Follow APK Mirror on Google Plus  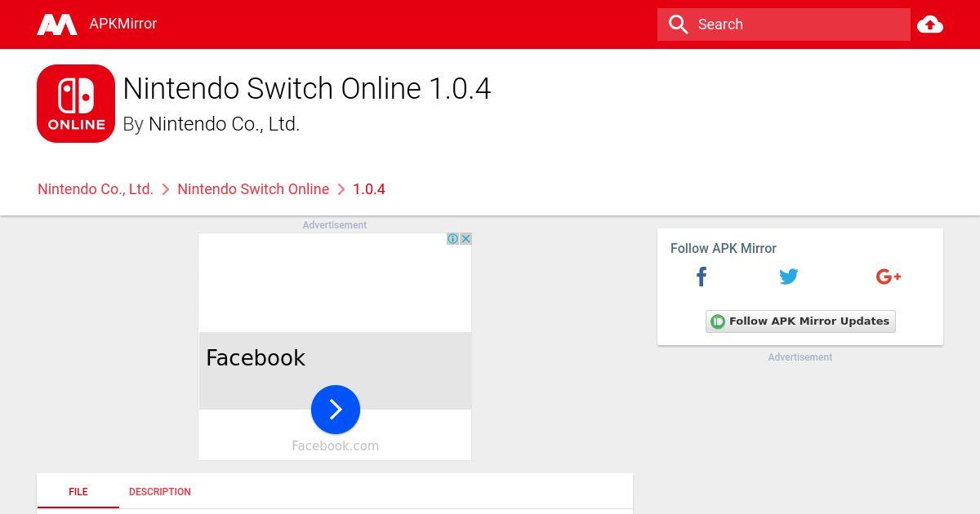[x=889, y=277]
